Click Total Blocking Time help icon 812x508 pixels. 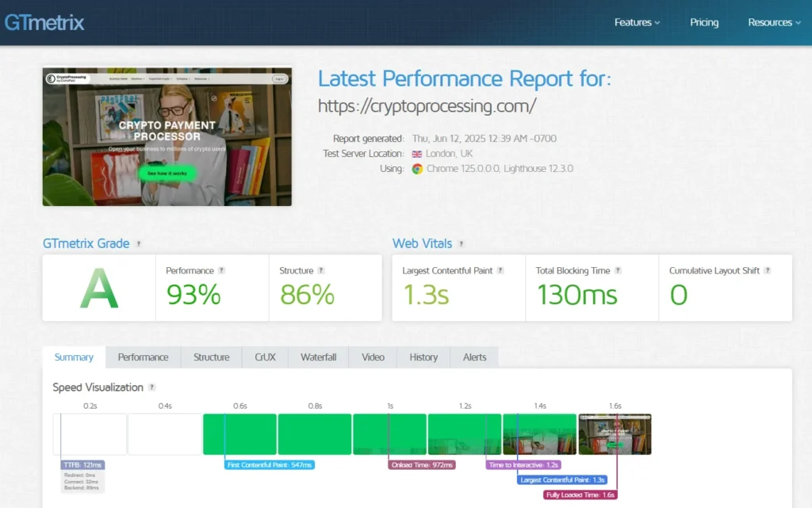pyautogui.click(x=618, y=271)
